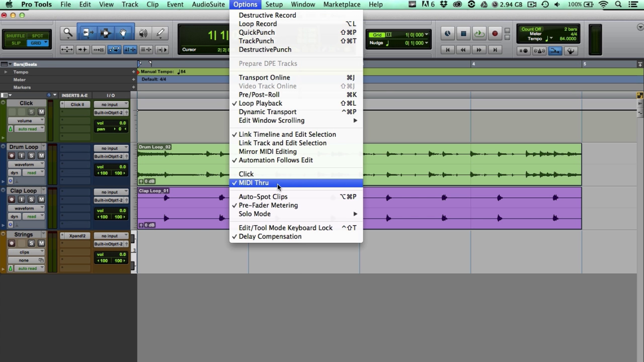Click Return to Zero button
644x362 pixels.
447,50
